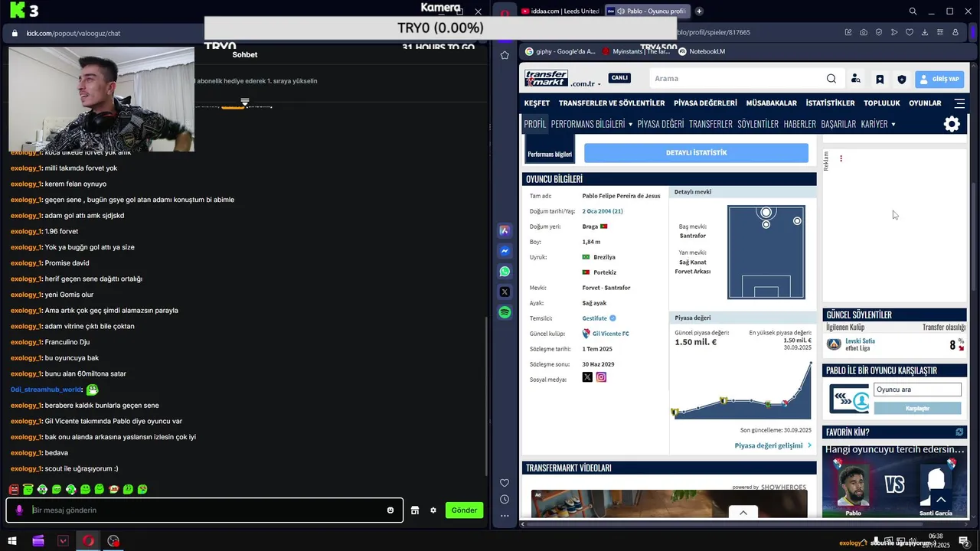Open Haberler profile tab

[800, 124]
